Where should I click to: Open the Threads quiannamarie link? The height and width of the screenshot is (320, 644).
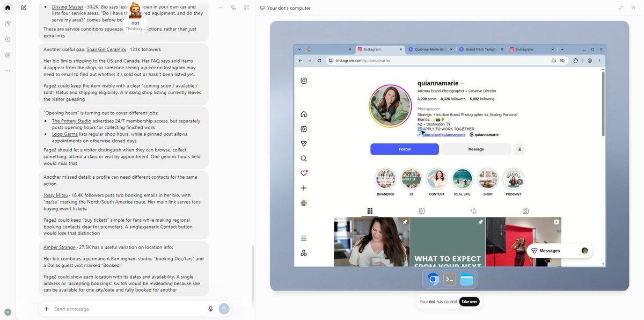484,135
